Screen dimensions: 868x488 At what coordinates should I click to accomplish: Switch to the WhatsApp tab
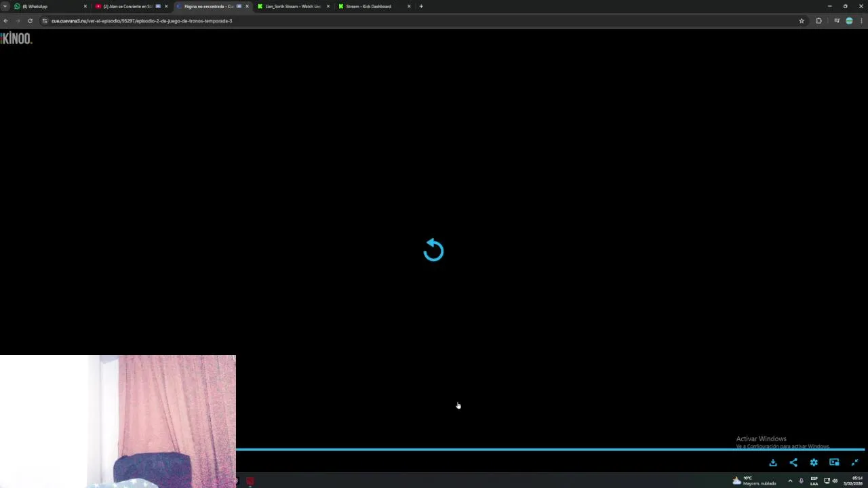pos(51,6)
